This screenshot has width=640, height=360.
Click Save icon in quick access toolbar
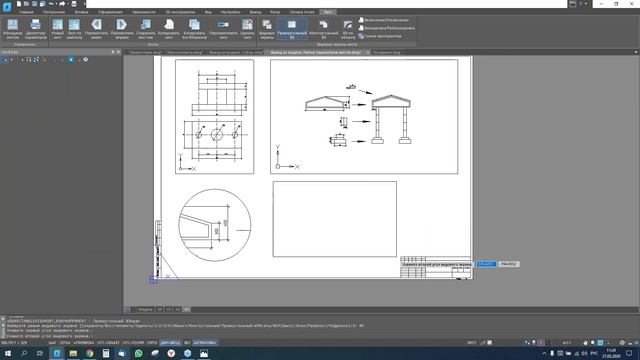click(x=35, y=4)
